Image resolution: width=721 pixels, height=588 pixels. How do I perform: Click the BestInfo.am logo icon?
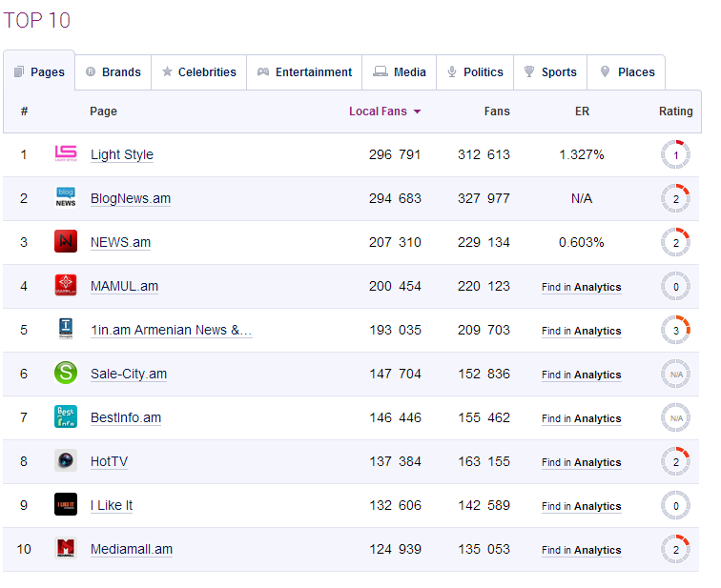point(66,417)
